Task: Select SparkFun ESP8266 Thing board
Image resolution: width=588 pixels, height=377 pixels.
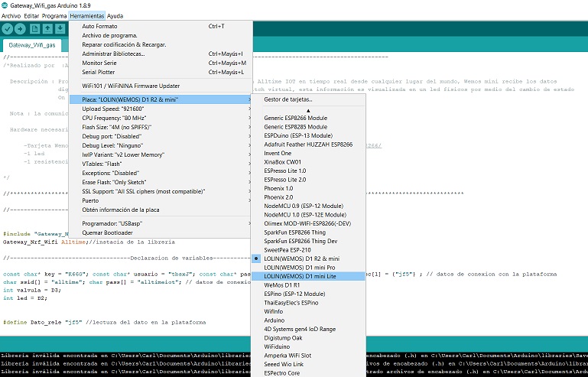Action: click(x=308, y=232)
